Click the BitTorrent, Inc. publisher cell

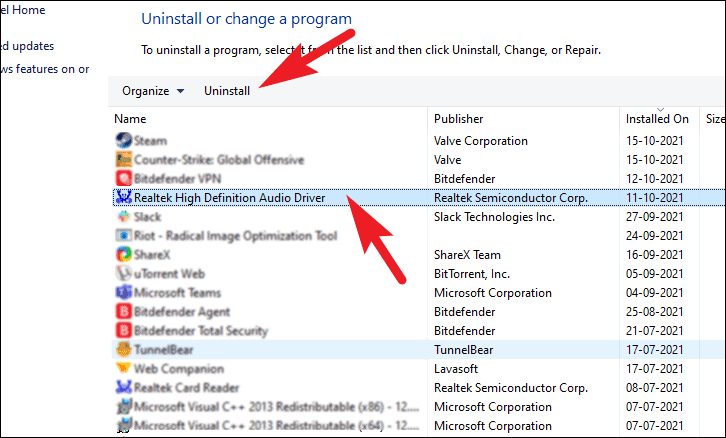pos(472,274)
